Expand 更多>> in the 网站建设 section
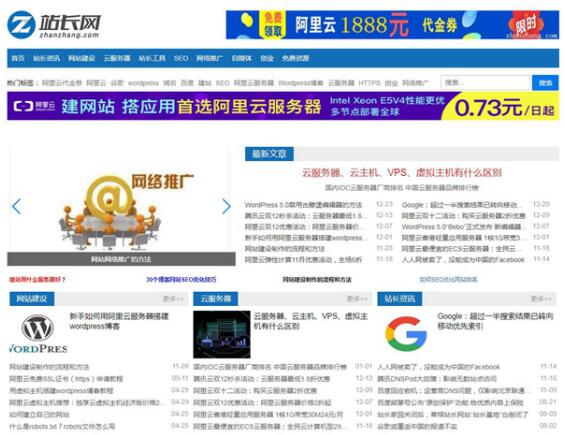 [x=173, y=299]
